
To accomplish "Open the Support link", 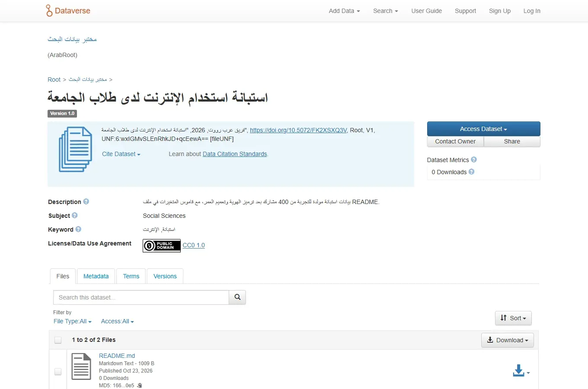I will pos(465,11).
